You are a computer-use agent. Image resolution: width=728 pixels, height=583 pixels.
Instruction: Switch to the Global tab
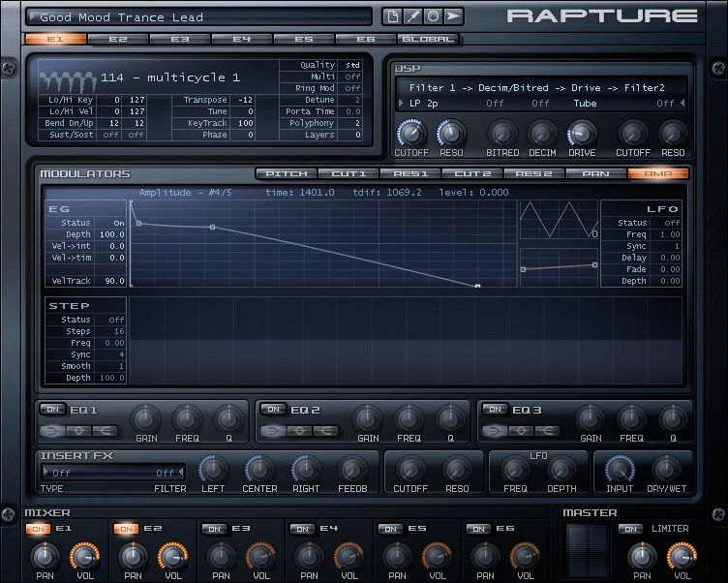(428, 39)
